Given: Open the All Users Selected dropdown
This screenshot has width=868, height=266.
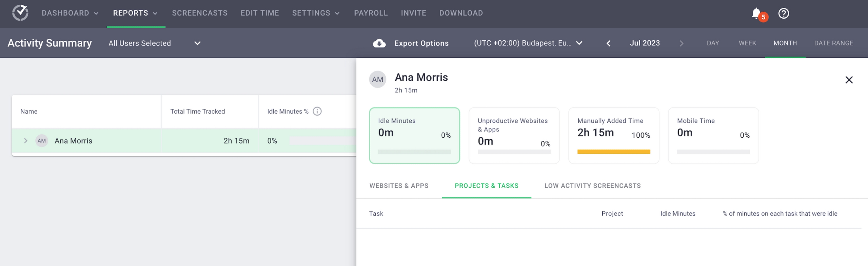Looking at the screenshot, I should pyautogui.click(x=155, y=43).
